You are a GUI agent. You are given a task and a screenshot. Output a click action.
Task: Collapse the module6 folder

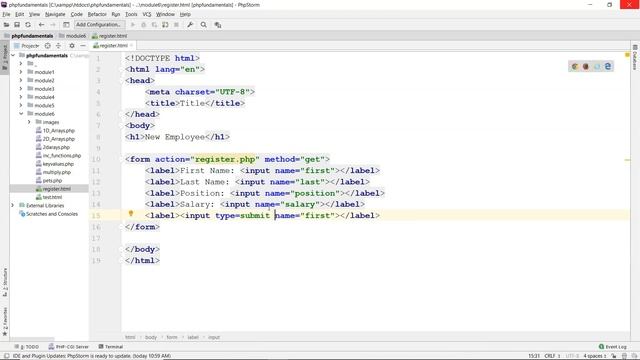(x=21, y=113)
